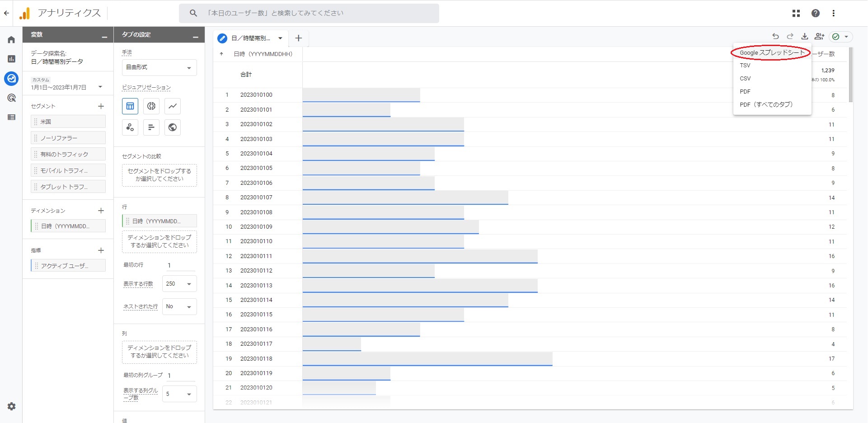Screen dimensions: 868x423
Task: Open the technique dropdown showing 自由形式
Action: 160,67
